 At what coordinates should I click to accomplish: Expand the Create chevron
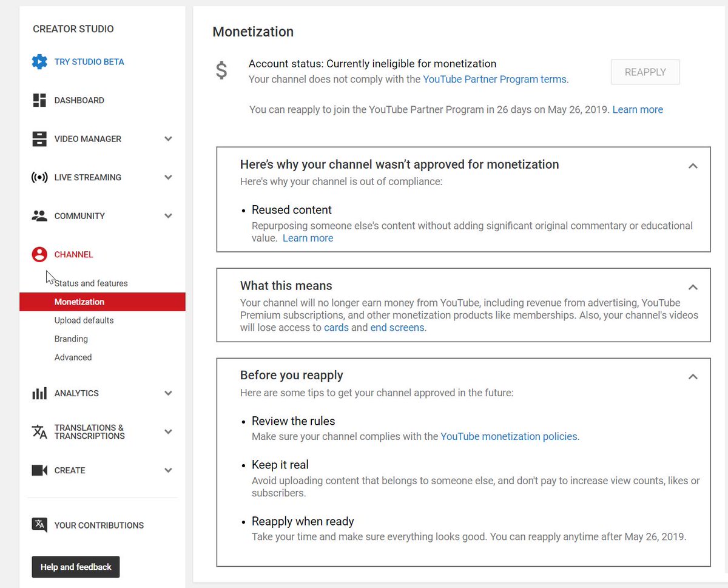169,470
